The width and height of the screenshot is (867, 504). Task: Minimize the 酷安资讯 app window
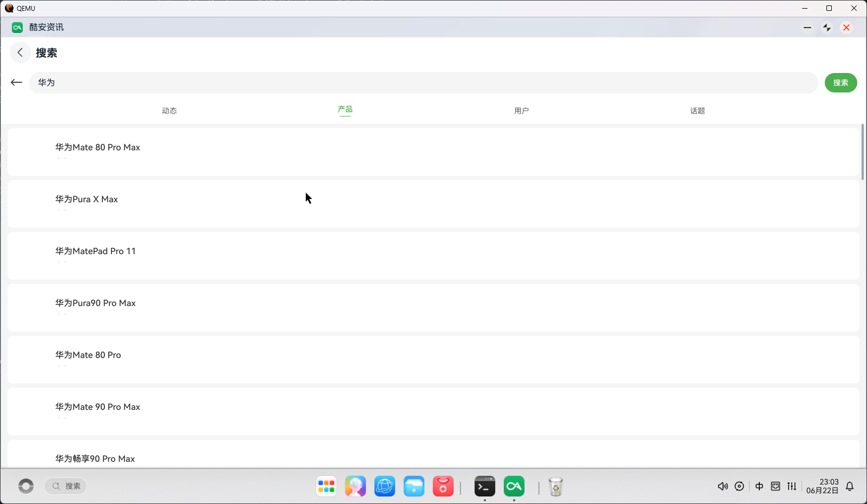[x=807, y=28]
